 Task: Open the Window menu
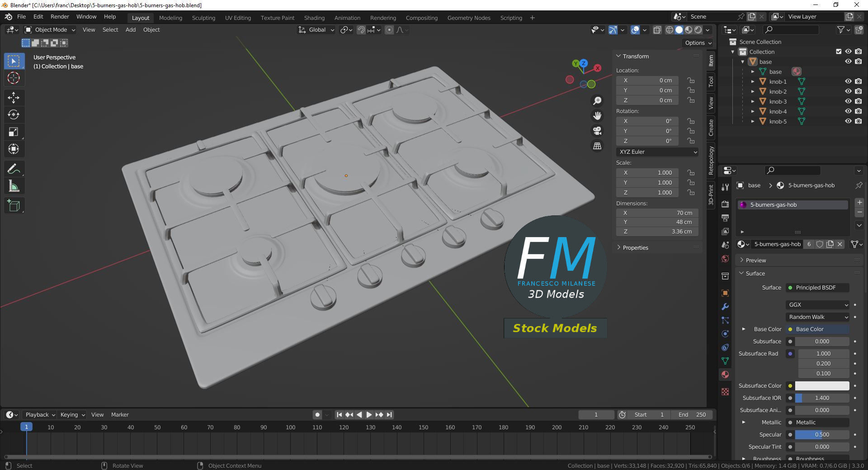click(86, 17)
